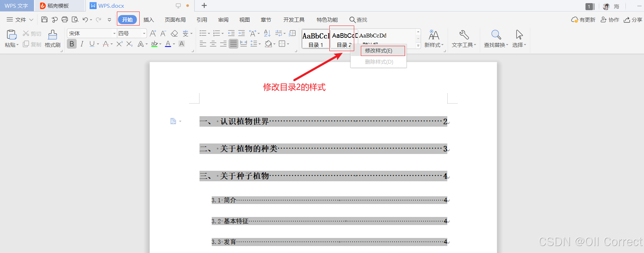Open a new document tab with plus

pos(204,6)
